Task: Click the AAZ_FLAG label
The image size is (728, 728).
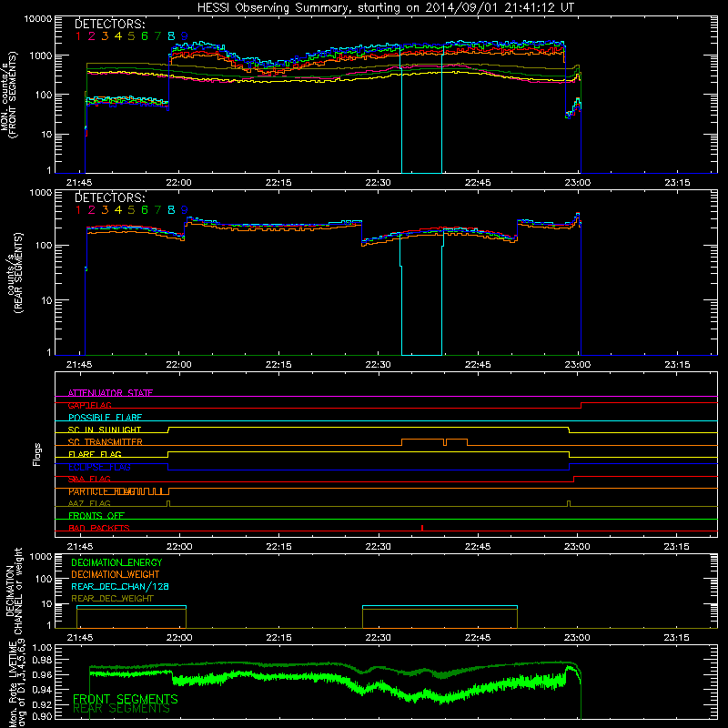Action: click(x=89, y=503)
